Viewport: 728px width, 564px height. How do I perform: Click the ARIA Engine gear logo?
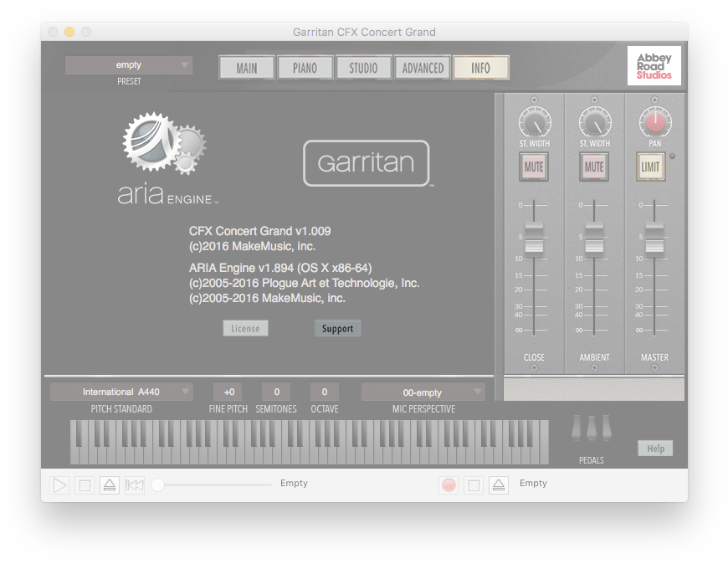point(165,143)
